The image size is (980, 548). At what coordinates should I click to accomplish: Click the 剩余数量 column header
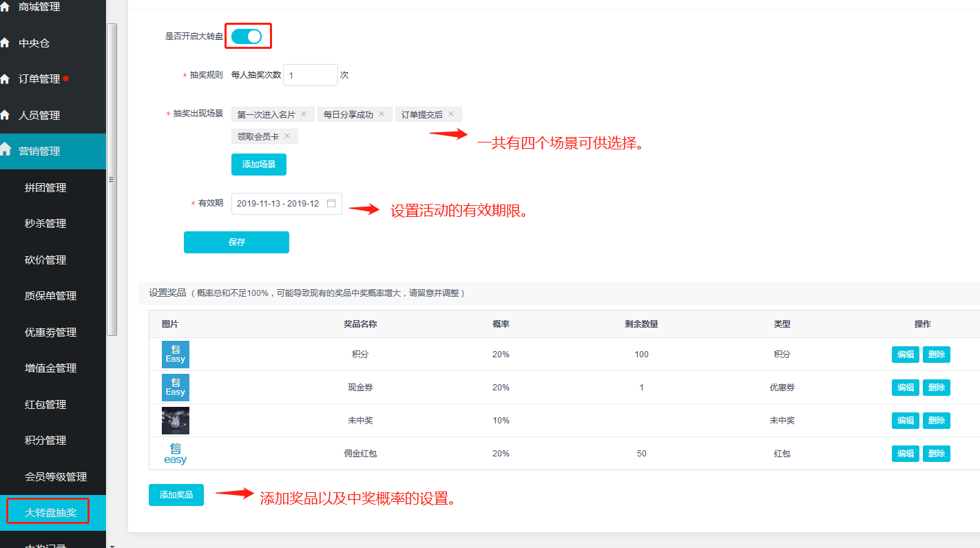641,324
